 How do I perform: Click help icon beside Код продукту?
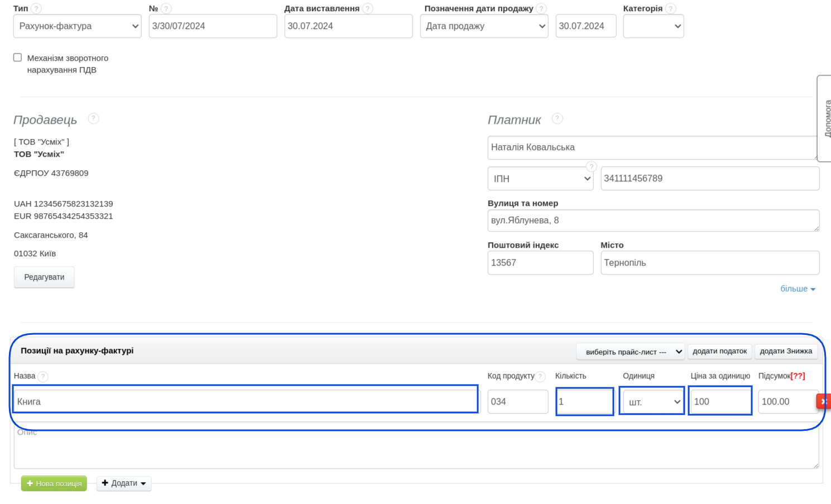coord(540,376)
